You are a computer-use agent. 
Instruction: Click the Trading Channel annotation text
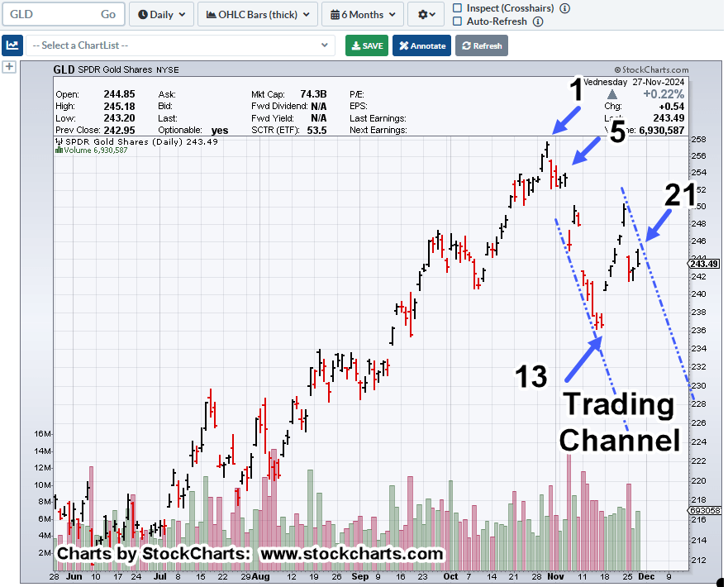click(620, 422)
